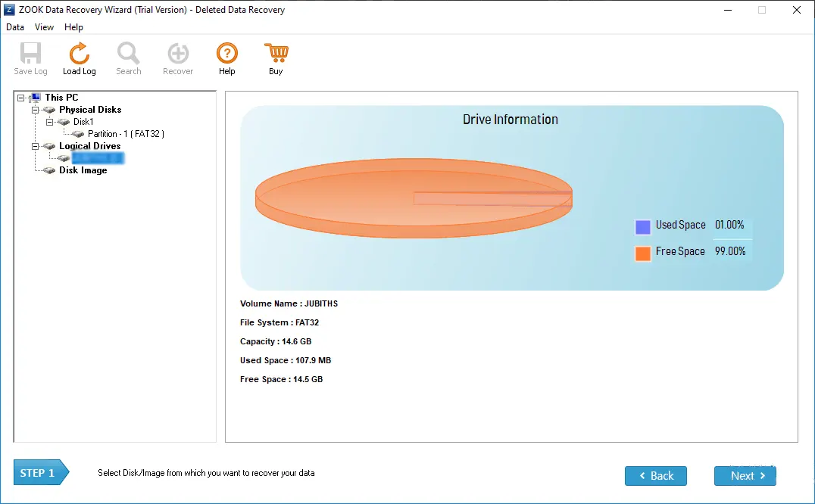This screenshot has width=815, height=504.
Task: Click the Logical Drives drive icon
Action: (x=49, y=146)
